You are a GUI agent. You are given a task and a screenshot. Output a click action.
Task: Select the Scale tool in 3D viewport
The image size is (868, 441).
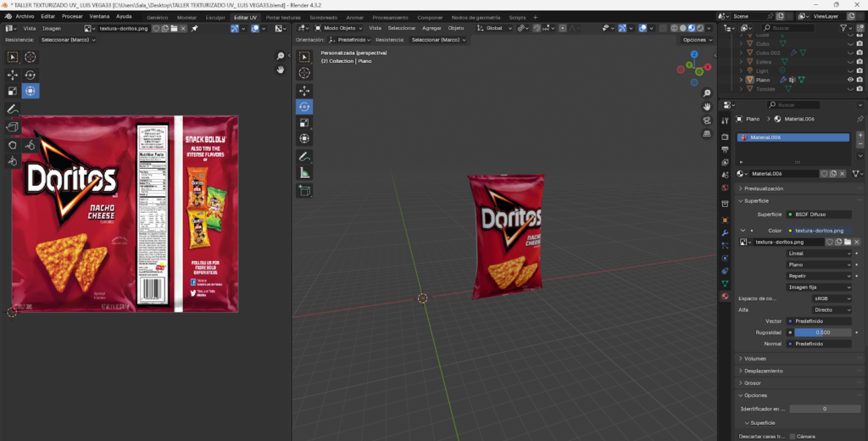(x=304, y=122)
